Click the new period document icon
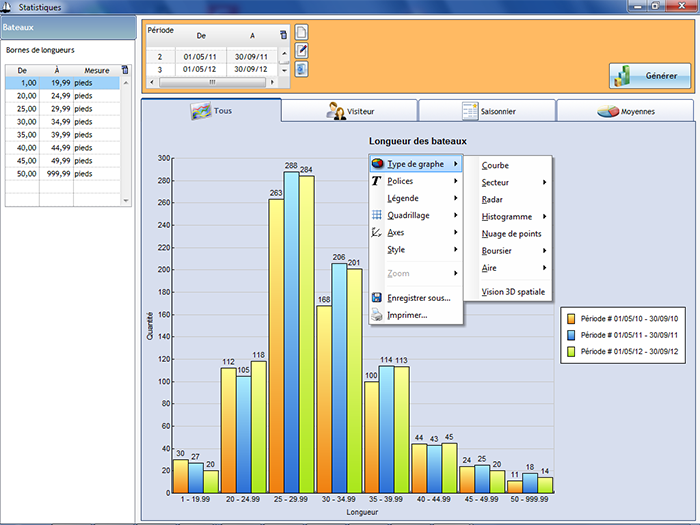Viewport: 700px width, 525px height. click(x=301, y=32)
